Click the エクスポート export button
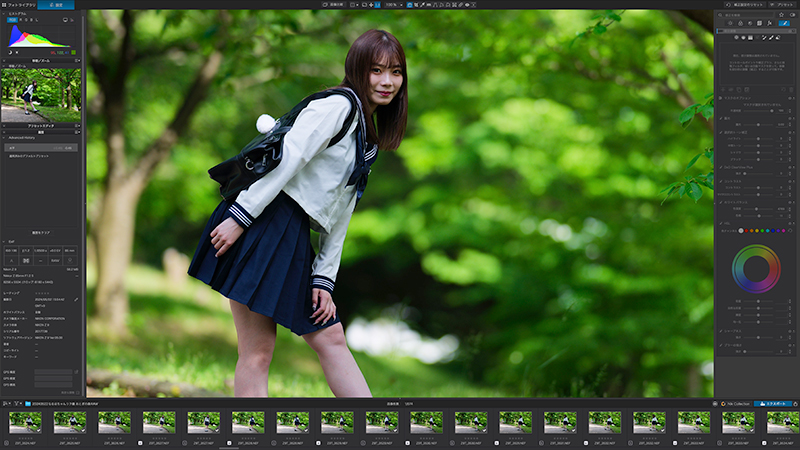Screen dimensions: 800x450 click(772, 404)
